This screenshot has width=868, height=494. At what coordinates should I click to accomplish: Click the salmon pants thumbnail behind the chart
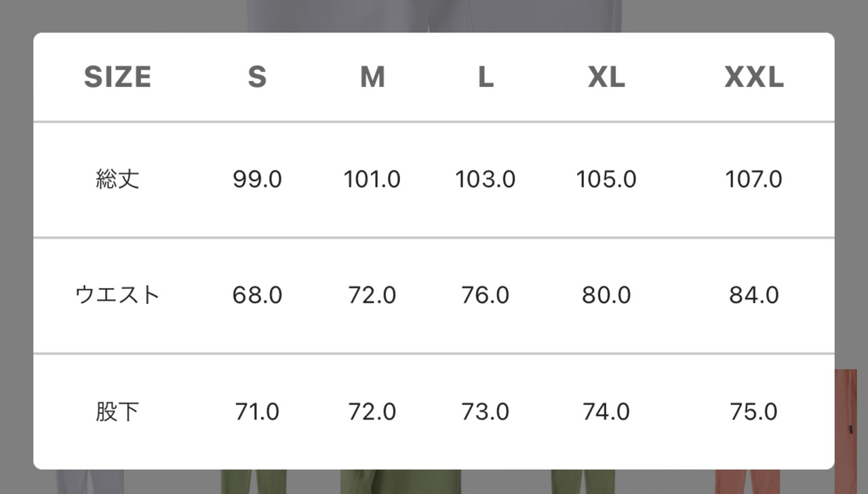pyautogui.click(x=846, y=421)
